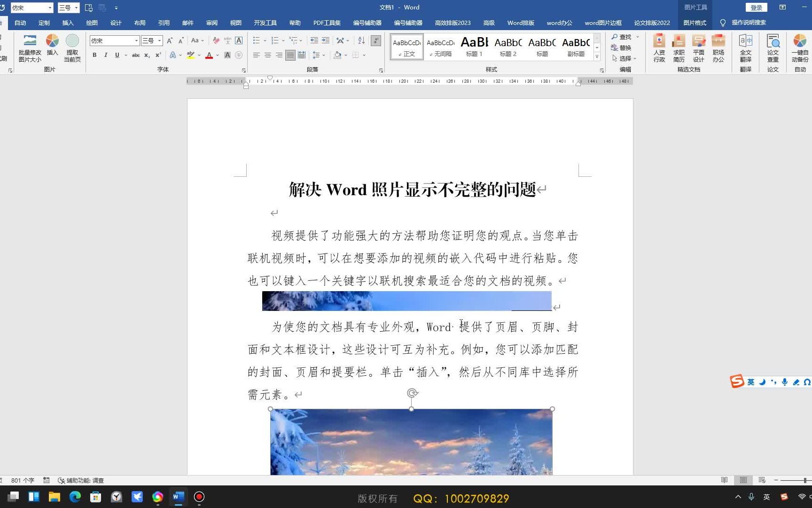Click the font color red A button
Screen dimensions: 812x508
pos(209,55)
